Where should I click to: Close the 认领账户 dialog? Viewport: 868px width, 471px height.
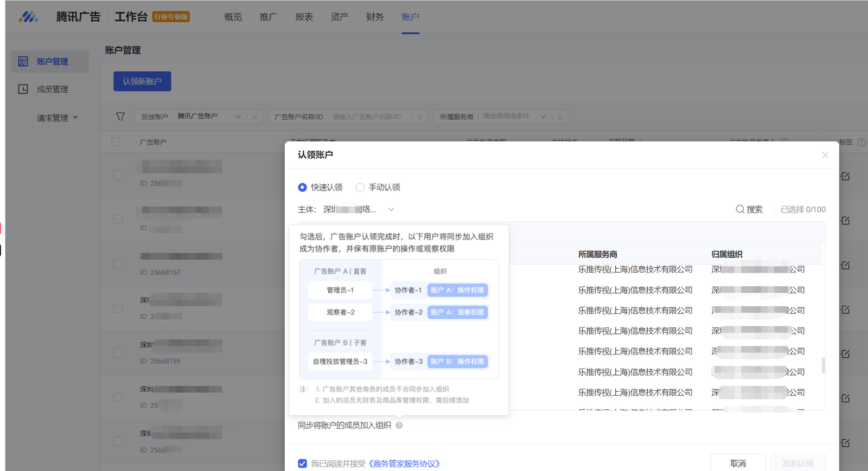pos(825,155)
